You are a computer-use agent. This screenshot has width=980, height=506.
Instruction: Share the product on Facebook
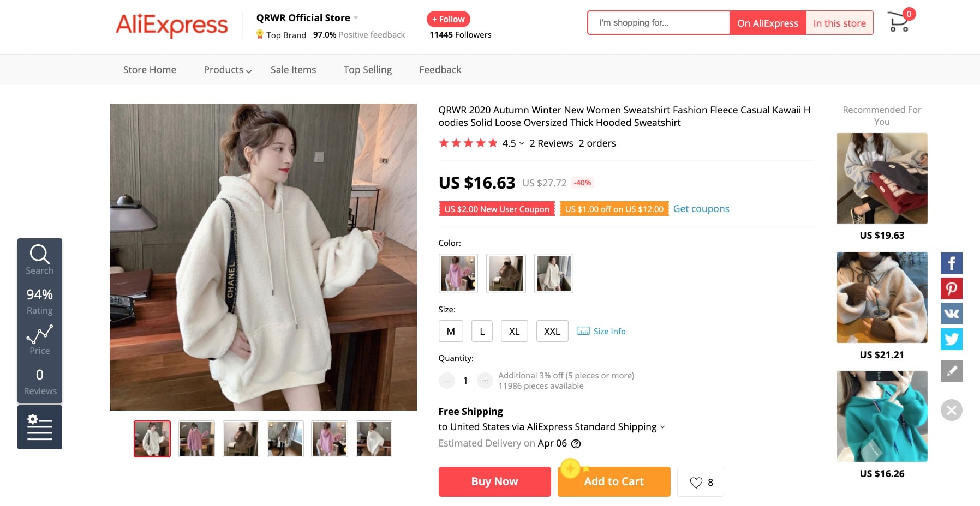pyautogui.click(x=951, y=263)
